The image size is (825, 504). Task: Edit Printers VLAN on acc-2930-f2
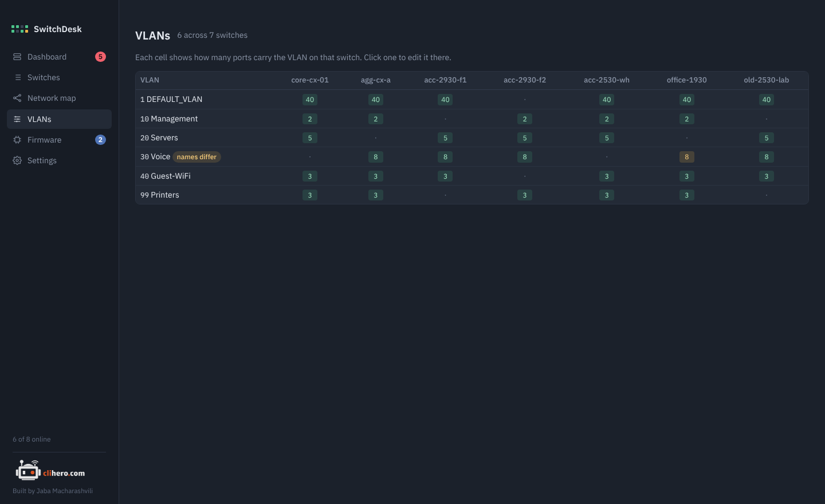click(525, 195)
